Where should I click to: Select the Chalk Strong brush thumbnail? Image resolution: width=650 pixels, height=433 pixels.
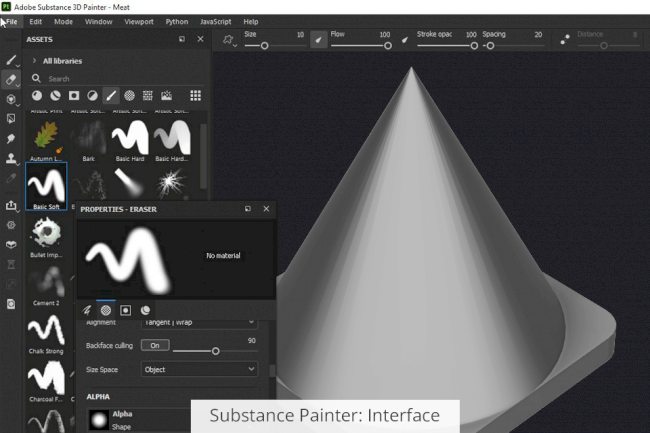coord(46,329)
